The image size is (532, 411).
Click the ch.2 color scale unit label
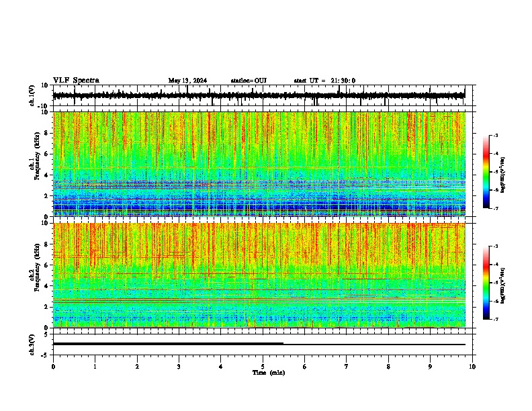pyautogui.click(x=503, y=285)
